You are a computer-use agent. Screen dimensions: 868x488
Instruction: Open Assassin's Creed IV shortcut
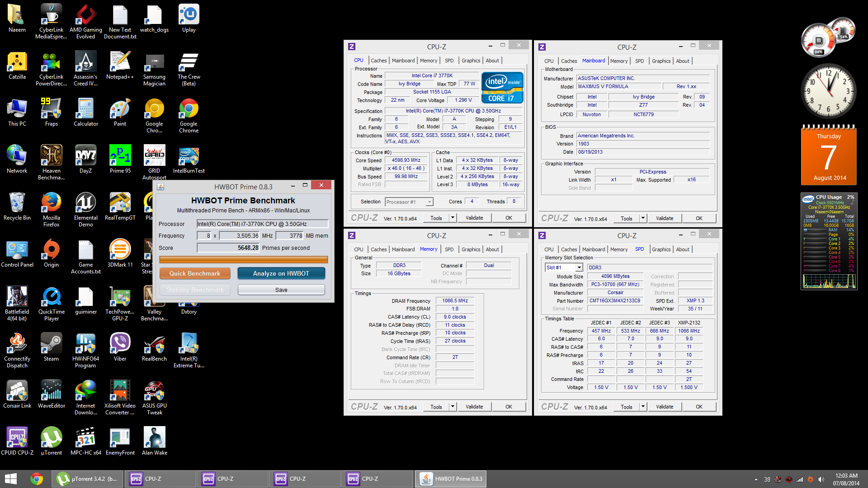(85, 69)
